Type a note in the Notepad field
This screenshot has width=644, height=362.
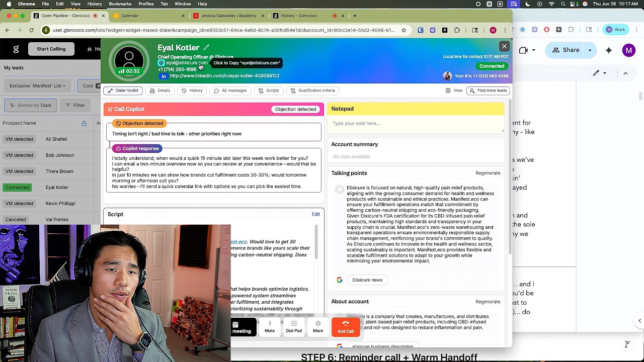tap(416, 124)
